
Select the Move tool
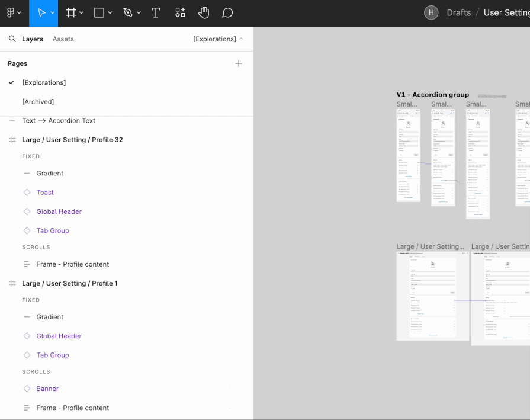[41, 13]
